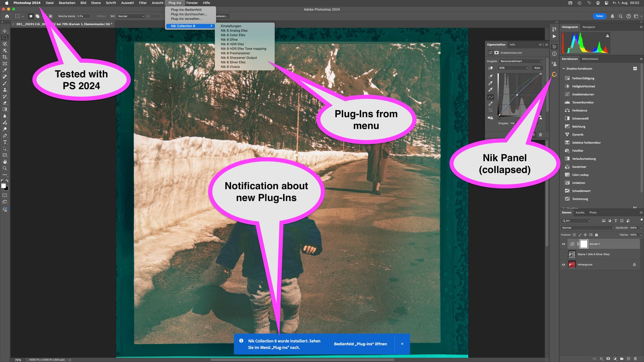Select the edit-points curve tool in Properties
Image resolution: width=644 pixels, height=362 pixels.
pyautogui.click(x=490, y=97)
